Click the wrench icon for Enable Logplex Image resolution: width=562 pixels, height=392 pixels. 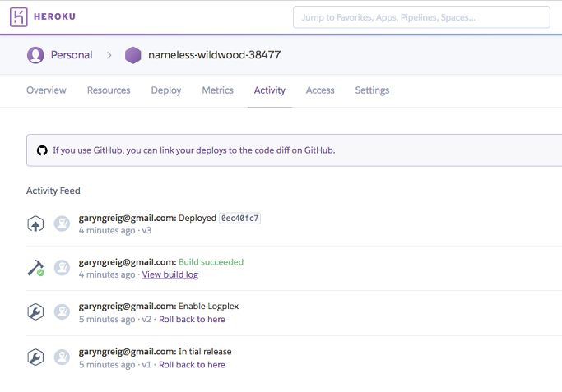tap(35, 312)
